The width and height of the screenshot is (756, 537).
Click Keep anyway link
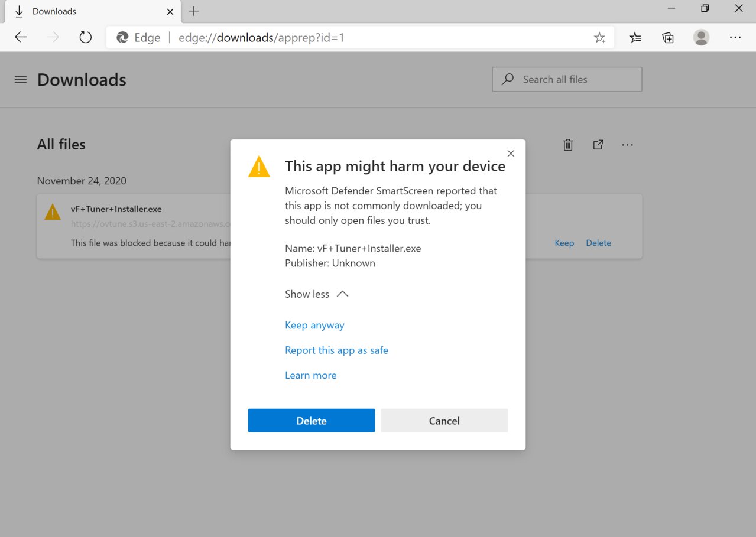point(314,325)
